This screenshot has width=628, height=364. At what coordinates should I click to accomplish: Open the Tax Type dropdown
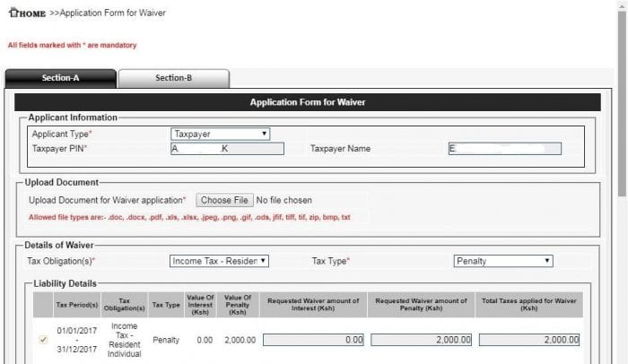(502, 261)
